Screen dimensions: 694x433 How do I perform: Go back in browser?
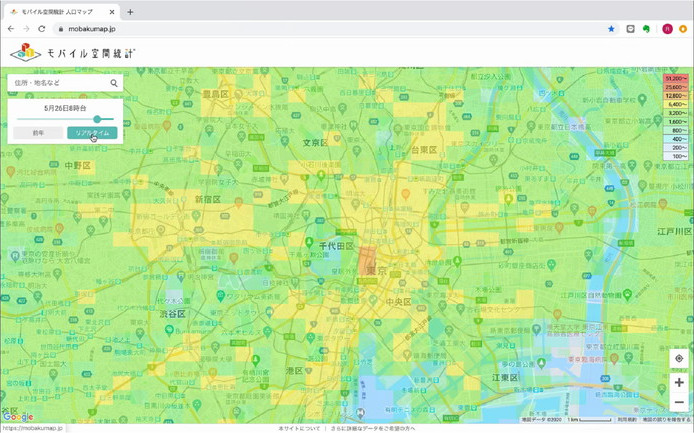coord(11,29)
